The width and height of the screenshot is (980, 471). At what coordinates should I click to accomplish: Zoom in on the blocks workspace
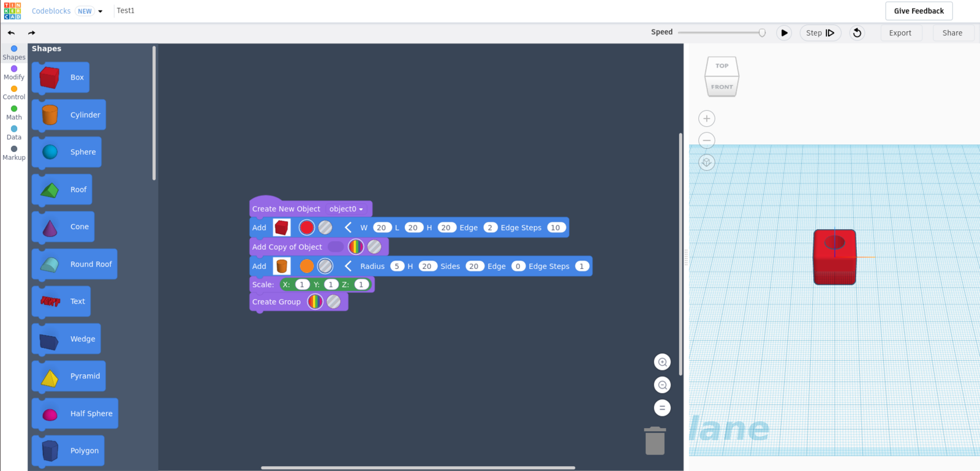(x=662, y=363)
